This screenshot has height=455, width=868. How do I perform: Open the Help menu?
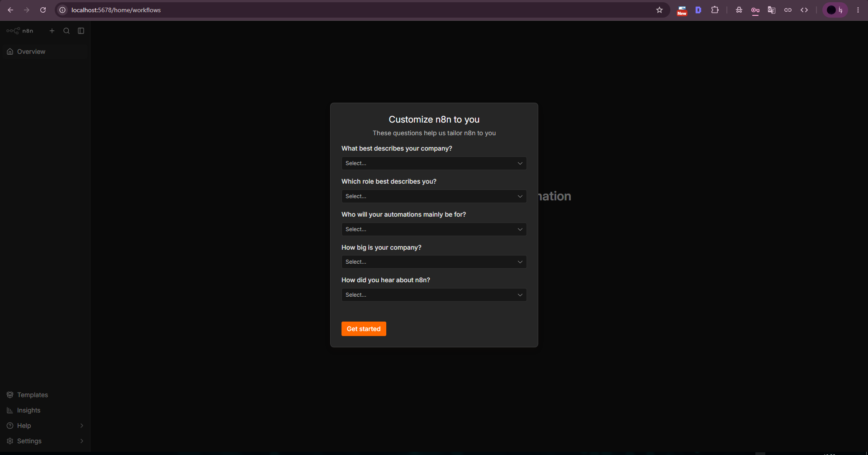45,426
